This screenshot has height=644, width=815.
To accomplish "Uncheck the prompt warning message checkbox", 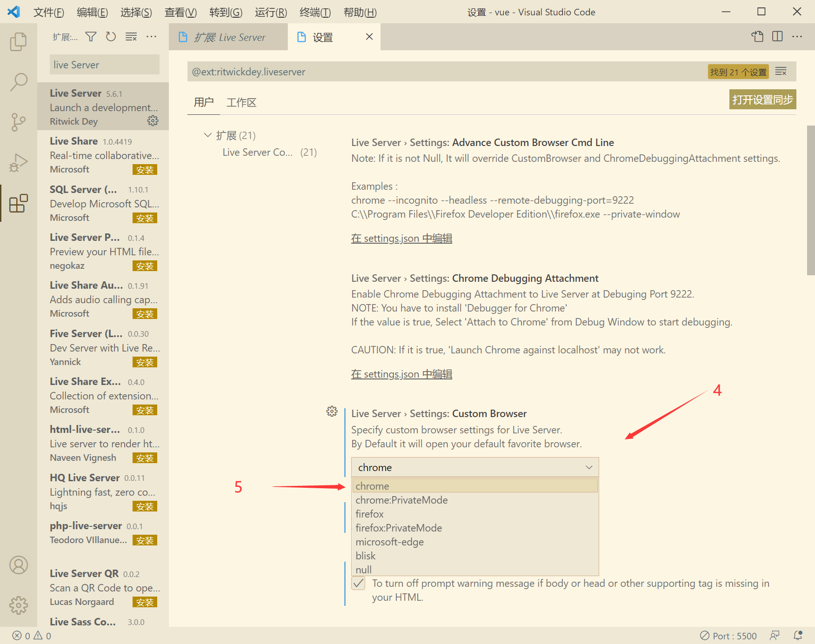I will coord(358,583).
